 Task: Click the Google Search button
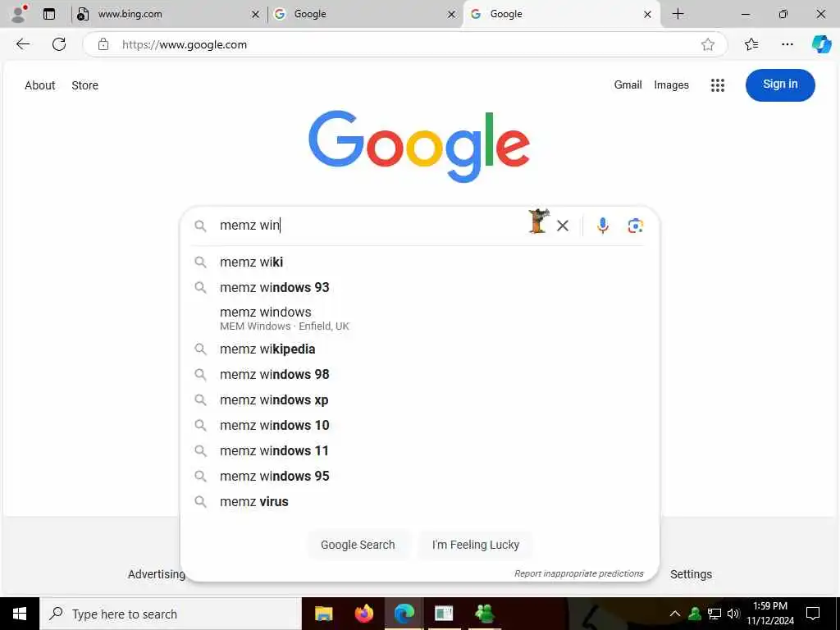(358, 545)
